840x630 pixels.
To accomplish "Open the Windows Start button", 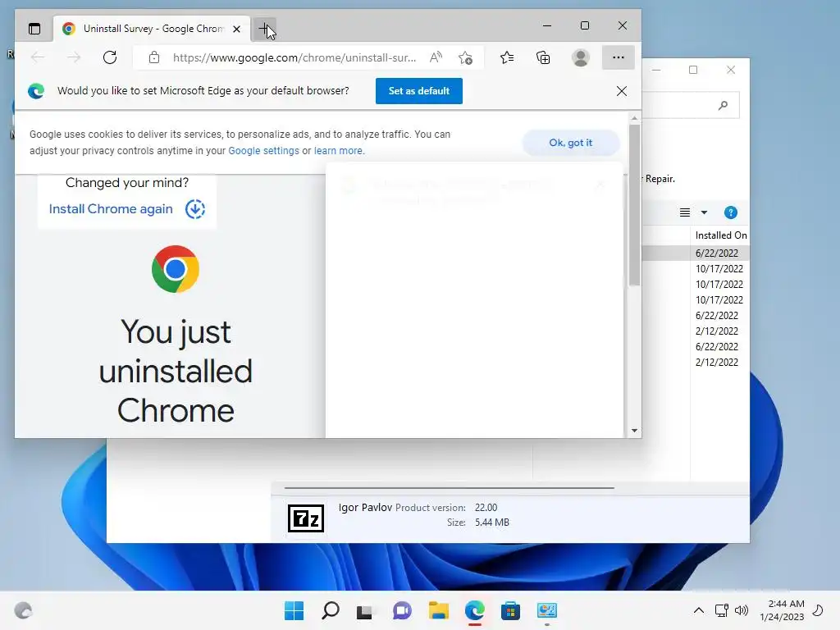I will [294, 610].
